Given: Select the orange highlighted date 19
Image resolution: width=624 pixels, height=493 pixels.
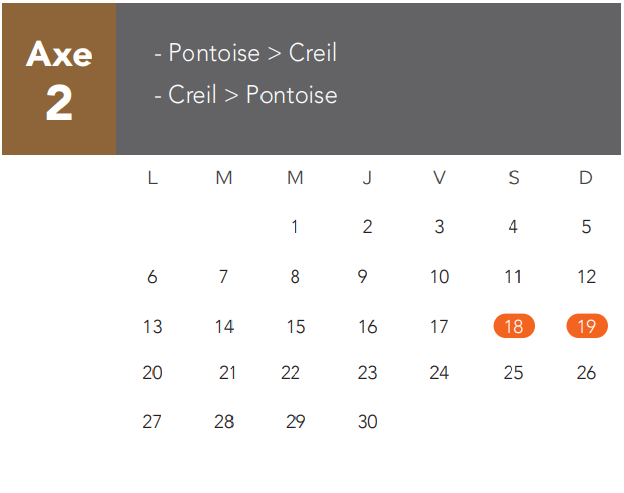Looking at the screenshot, I should pyautogui.click(x=587, y=326).
